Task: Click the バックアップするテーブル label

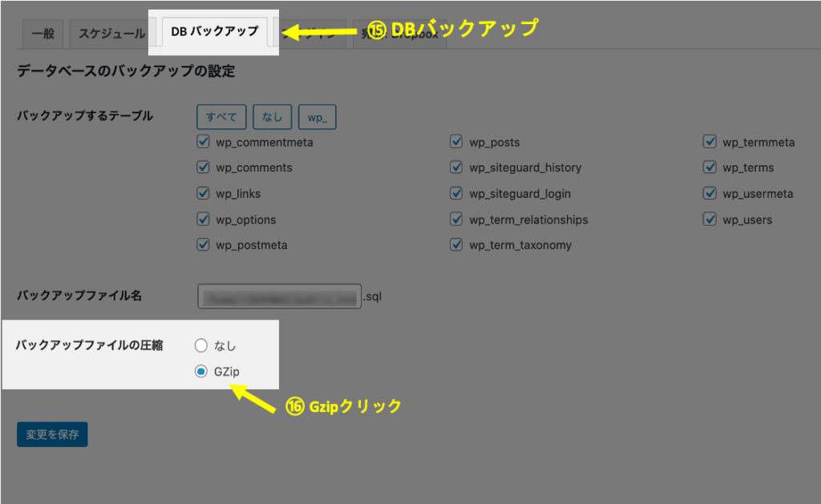Action: (85, 115)
